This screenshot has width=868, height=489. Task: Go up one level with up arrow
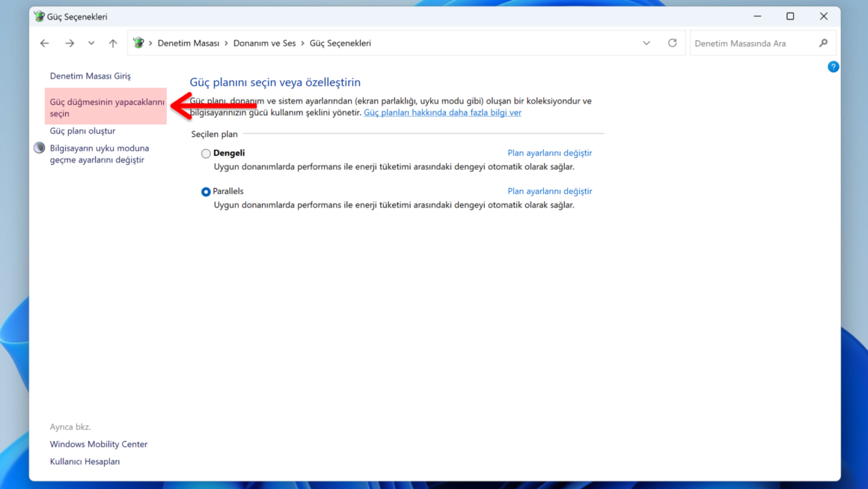[113, 43]
